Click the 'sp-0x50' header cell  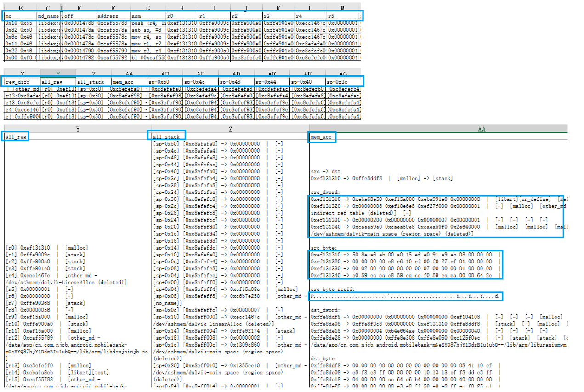pos(164,82)
